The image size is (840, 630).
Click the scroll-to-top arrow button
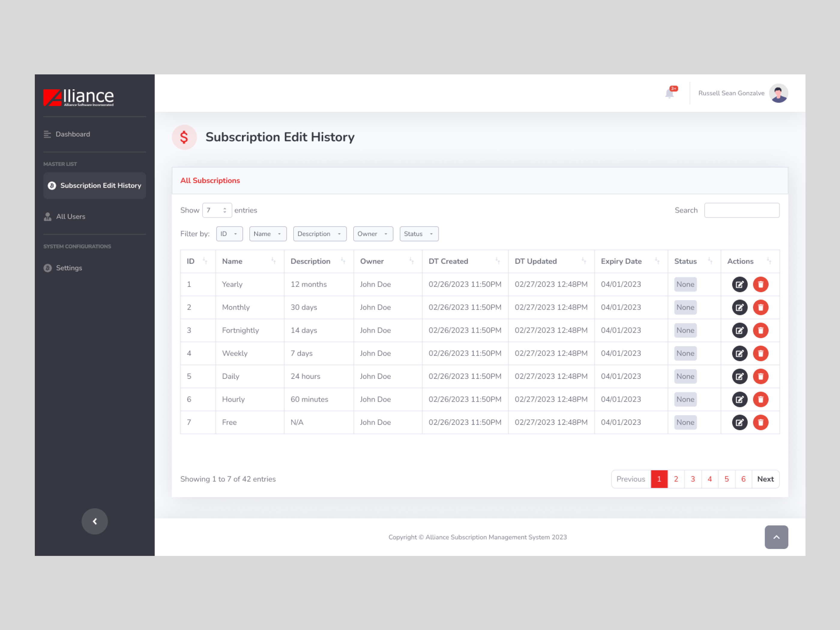pos(776,537)
